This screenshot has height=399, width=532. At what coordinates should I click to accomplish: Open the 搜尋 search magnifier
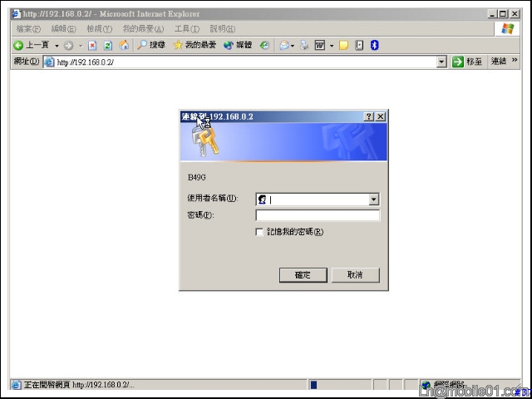(x=151, y=45)
